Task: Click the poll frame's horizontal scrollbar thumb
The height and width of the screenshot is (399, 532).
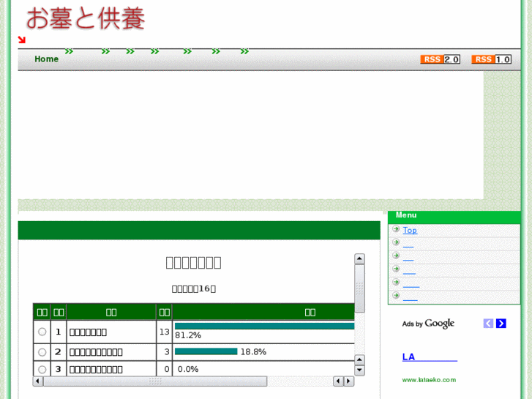Action: point(154,381)
